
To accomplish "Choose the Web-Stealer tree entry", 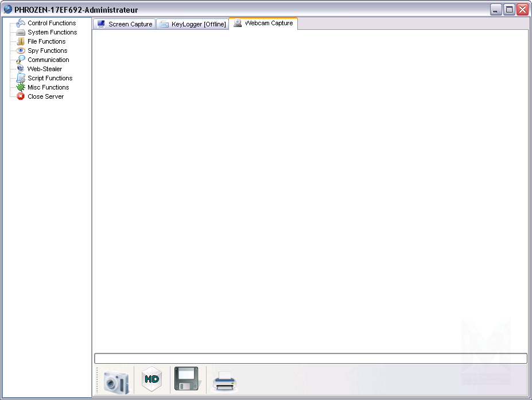I will point(44,69).
